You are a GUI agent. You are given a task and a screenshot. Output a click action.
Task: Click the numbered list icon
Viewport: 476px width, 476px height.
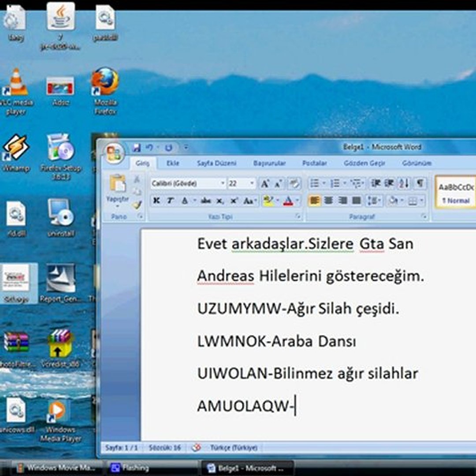point(335,183)
